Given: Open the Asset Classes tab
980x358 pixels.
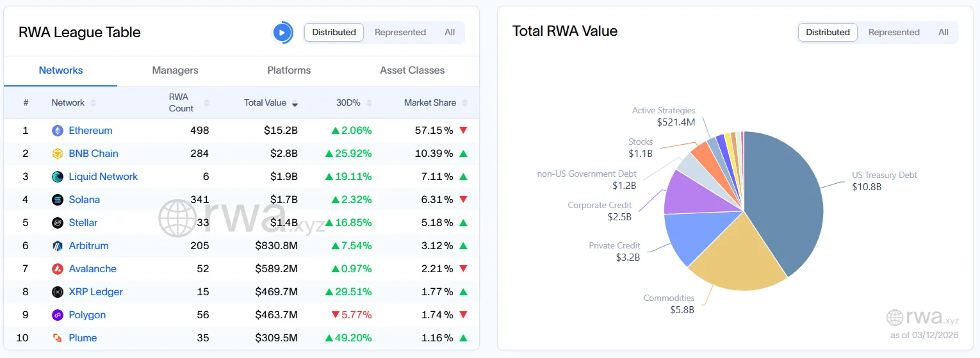Looking at the screenshot, I should pos(412,70).
